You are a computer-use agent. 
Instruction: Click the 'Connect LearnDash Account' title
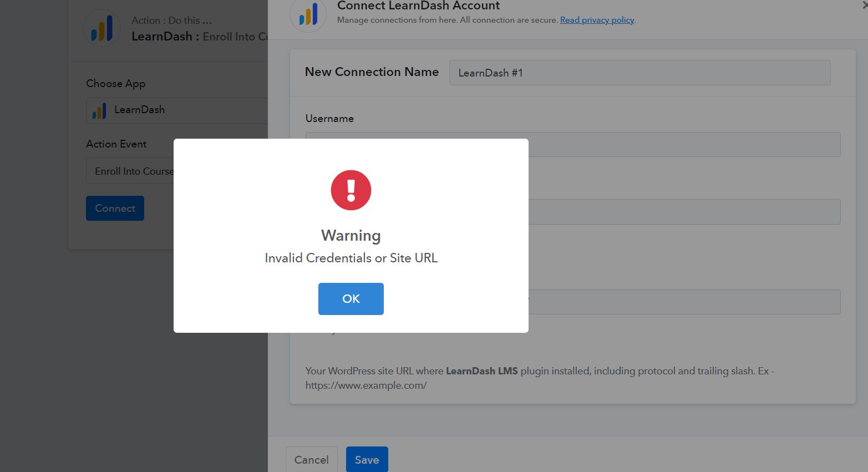pyautogui.click(x=418, y=6)
